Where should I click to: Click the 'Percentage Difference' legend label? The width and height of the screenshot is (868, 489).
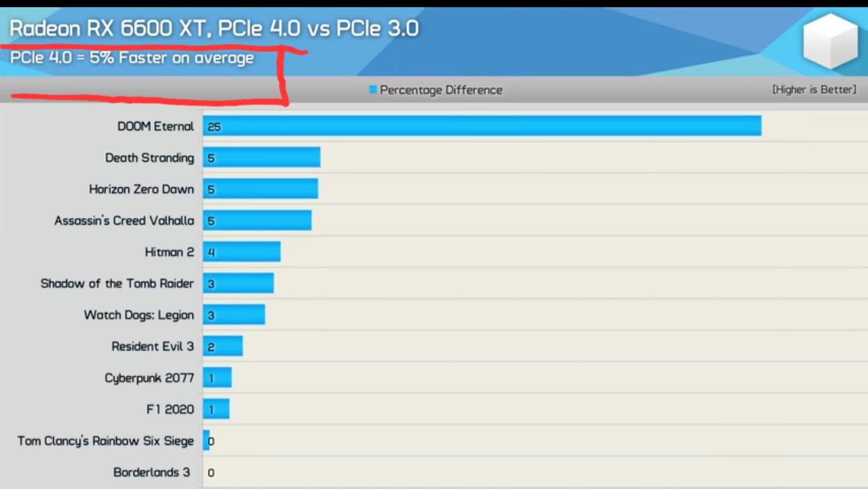441,90
